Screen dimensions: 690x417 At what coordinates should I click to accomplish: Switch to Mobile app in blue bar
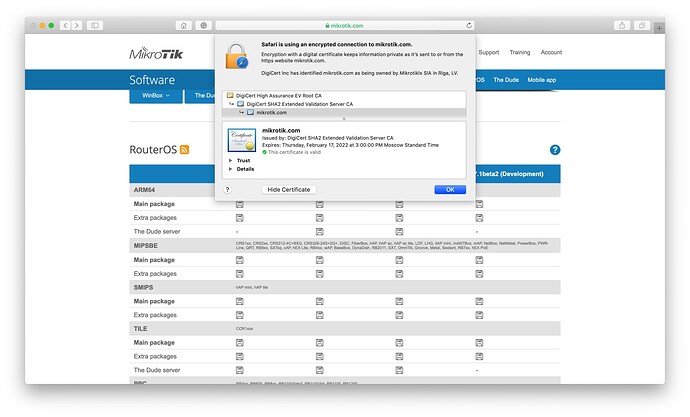(x=541, y=80)
